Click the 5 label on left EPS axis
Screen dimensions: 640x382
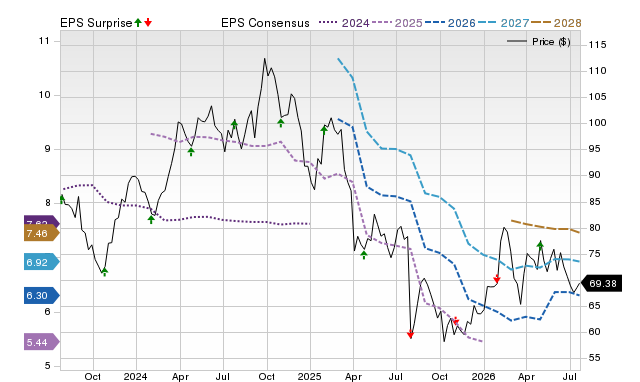click(47, 366)
